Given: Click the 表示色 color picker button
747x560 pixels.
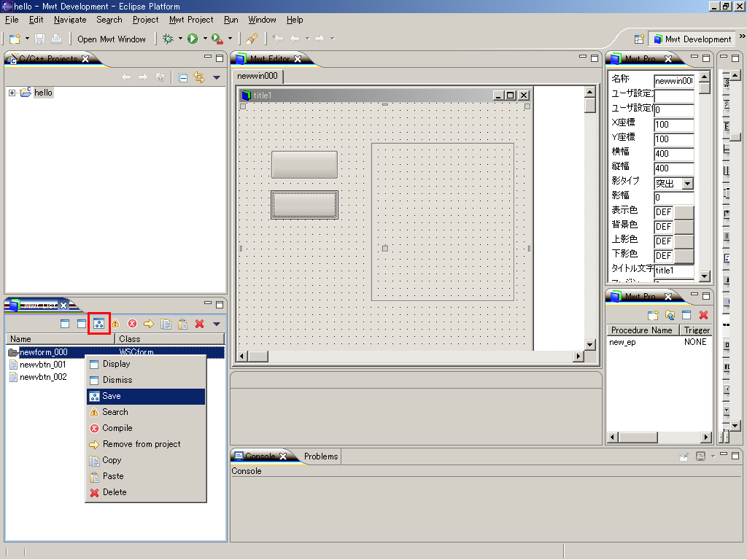Looking at the screenshot, I should [684, 212].
